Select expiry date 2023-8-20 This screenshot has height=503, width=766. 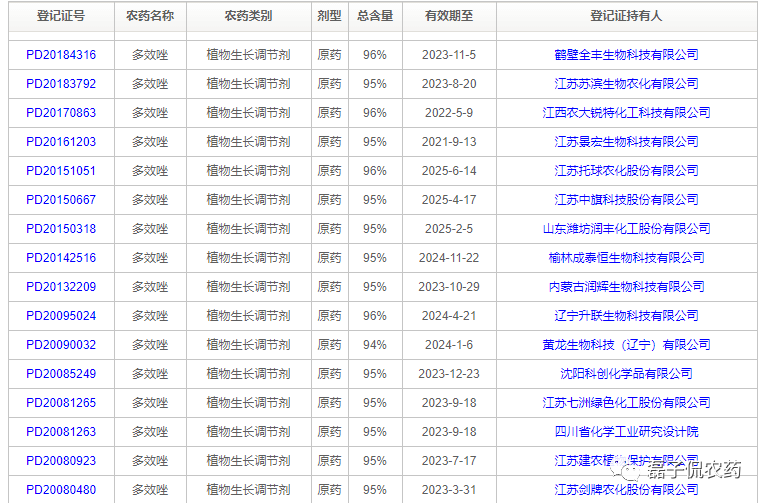[x=449, y=84]
